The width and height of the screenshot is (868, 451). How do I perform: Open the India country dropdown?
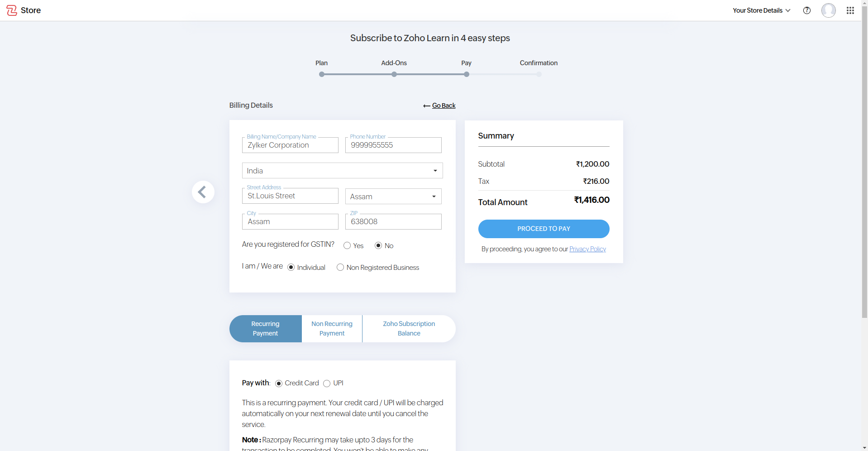tap(342, 171)
